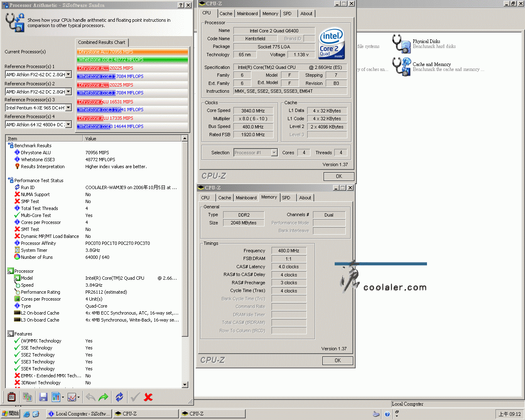Select the Whetstone iSSE3 row in results
The image size is (525, 420).
(x=94, y=160)
